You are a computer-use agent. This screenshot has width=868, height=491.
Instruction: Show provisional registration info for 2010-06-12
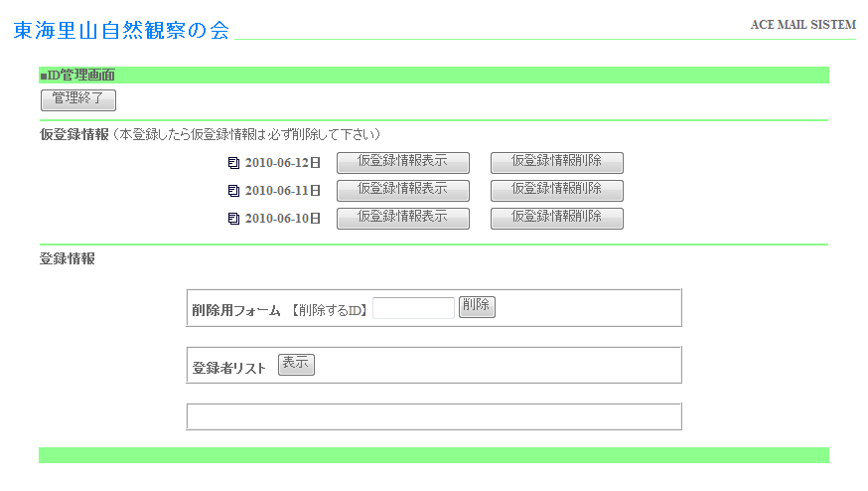click(x=402, y=163)
